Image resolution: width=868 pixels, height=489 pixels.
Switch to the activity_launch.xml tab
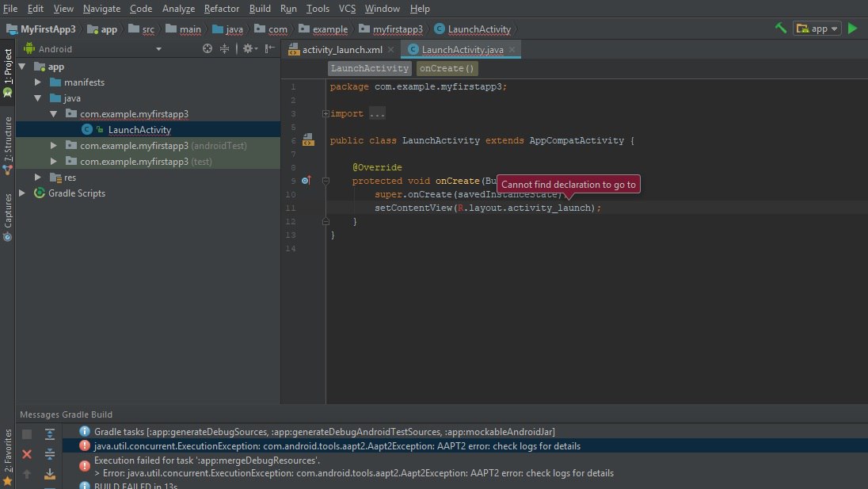coord(341,49)
